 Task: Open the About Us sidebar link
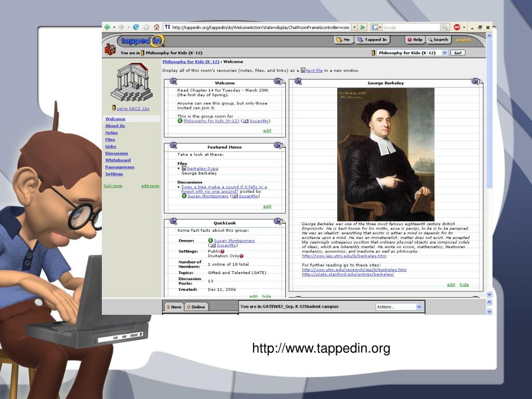[115, 126]
